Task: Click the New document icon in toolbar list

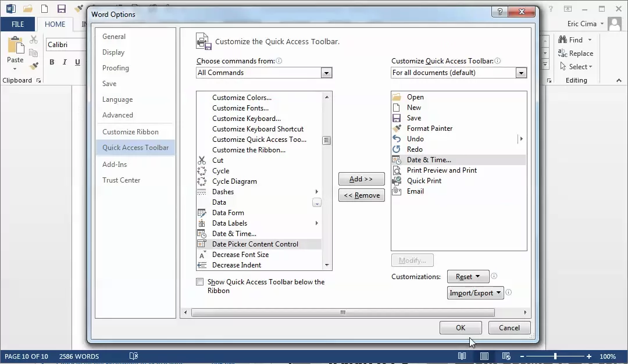Action: (397, 108)
